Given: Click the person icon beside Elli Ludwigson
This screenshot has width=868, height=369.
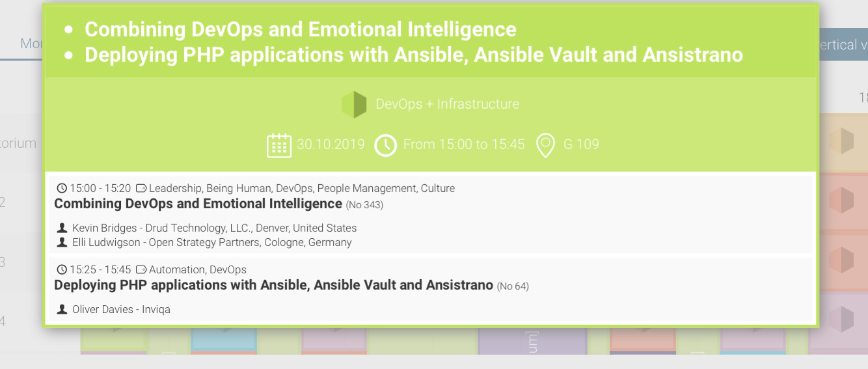Looking at the screenshot, I should (x=62, y=243).
